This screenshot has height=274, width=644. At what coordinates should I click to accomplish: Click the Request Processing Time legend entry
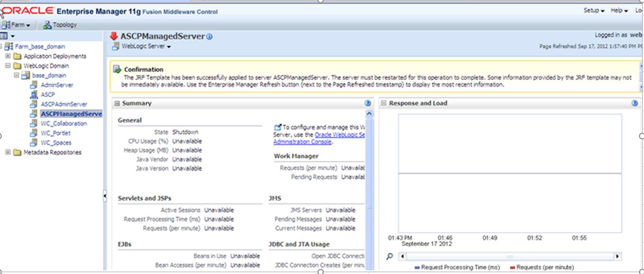point(457,267)
